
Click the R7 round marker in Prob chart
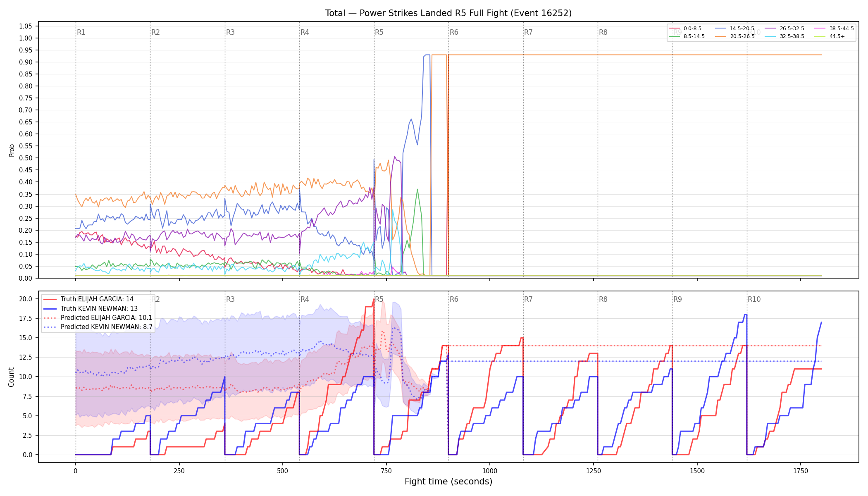point(528,32)
